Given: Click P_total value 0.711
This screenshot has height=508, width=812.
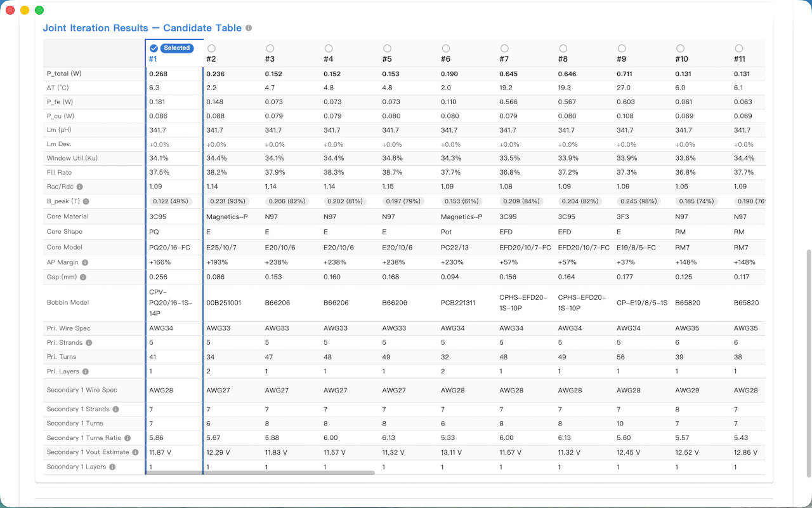Looking at the screenshot, I should [625, 74].
